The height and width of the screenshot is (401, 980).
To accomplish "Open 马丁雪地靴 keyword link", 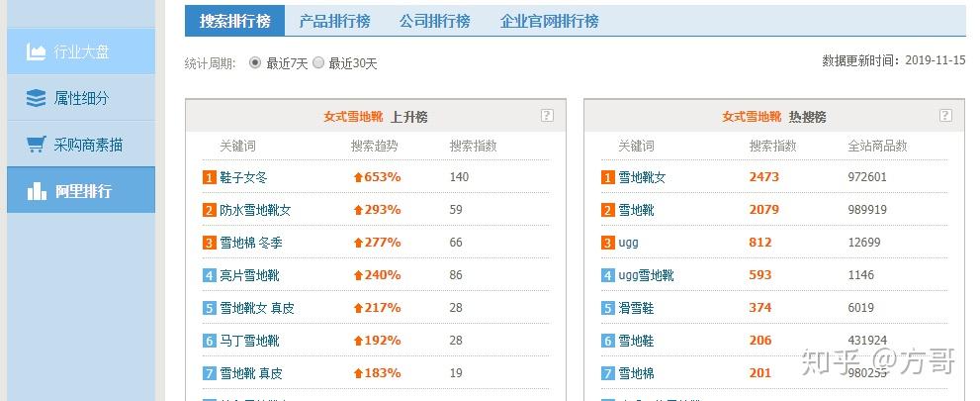I will [249, 341].
